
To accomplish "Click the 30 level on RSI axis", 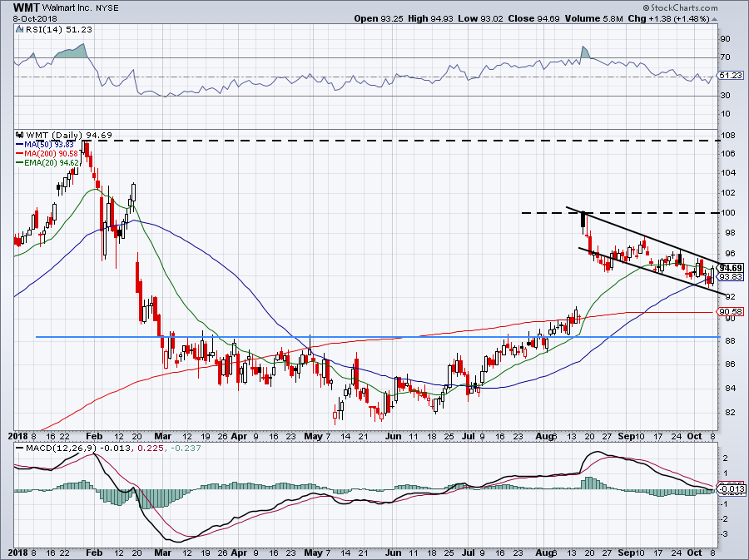I will point(726,96).
